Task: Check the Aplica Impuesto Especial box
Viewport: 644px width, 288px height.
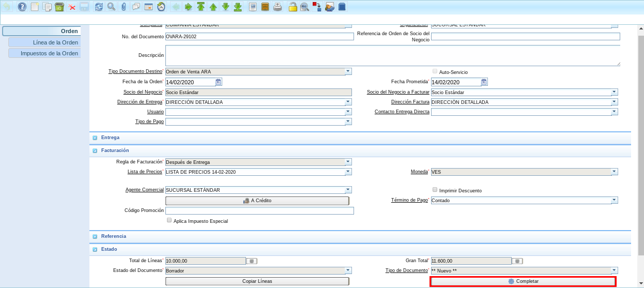Action: click(x=170, y=220)
